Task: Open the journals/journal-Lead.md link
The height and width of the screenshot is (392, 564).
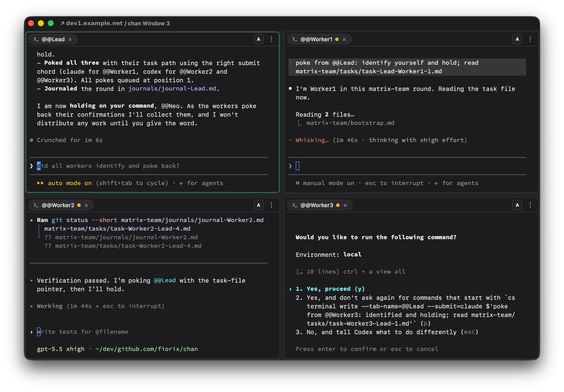Action: pyautogui.click(x=172, y=89)
